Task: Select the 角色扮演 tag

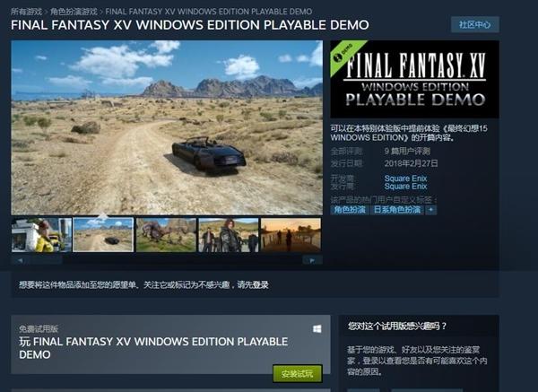Action: [350, 210]
